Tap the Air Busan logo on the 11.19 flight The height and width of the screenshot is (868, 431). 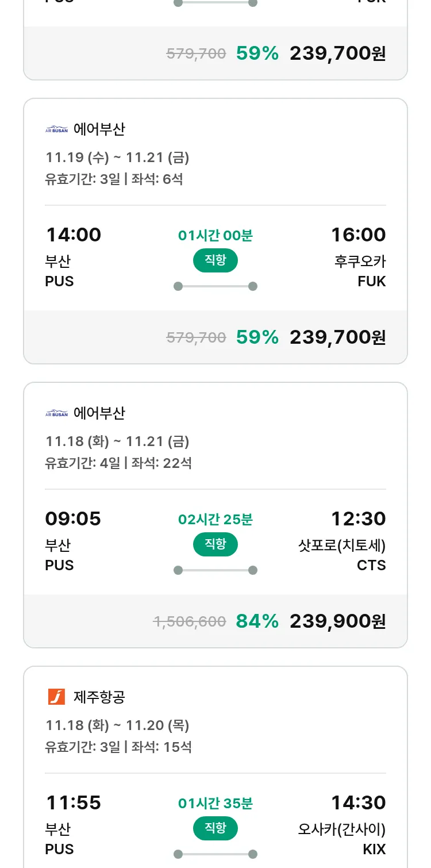click(x=56, y=129)
